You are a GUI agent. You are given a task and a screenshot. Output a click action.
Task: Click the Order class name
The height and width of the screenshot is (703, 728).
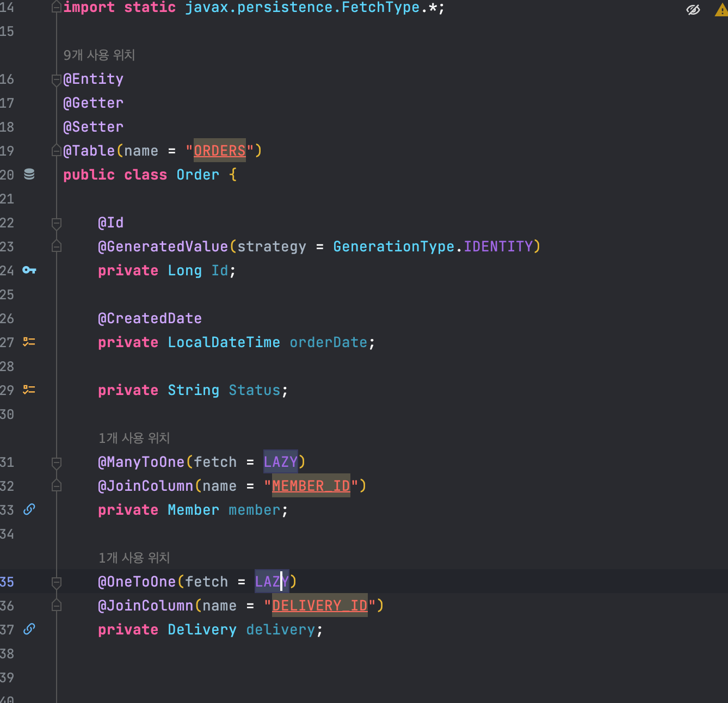pos(198,174)
